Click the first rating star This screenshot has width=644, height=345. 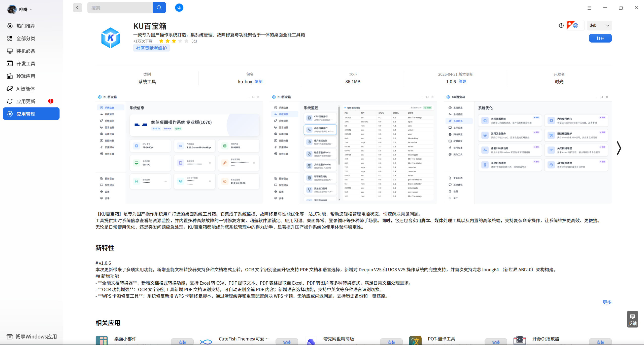coord(161,41)
